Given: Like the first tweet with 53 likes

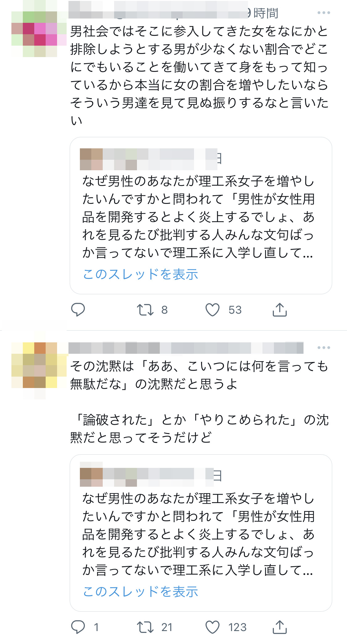Looking at the screenshot, I should 213,310.
